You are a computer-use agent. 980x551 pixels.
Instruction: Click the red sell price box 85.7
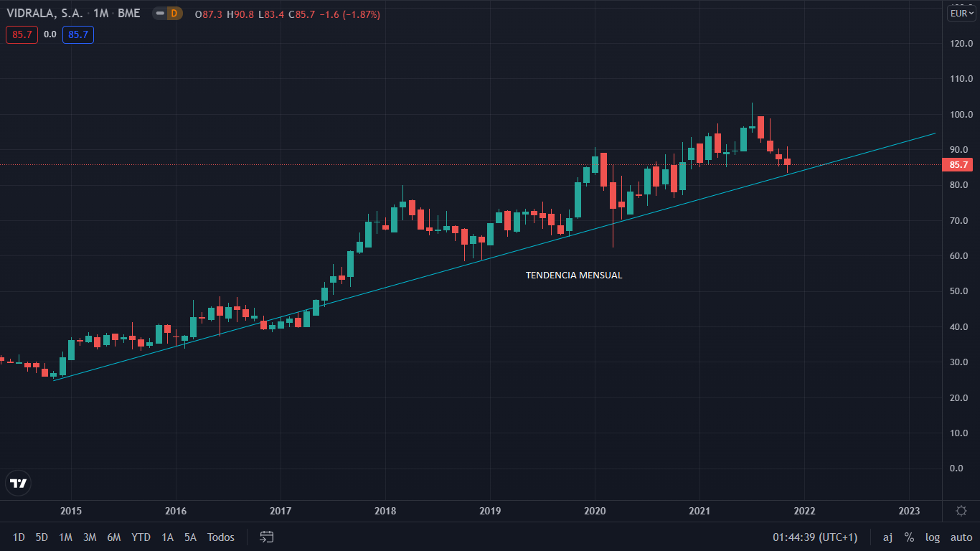(x=22, y=34)
